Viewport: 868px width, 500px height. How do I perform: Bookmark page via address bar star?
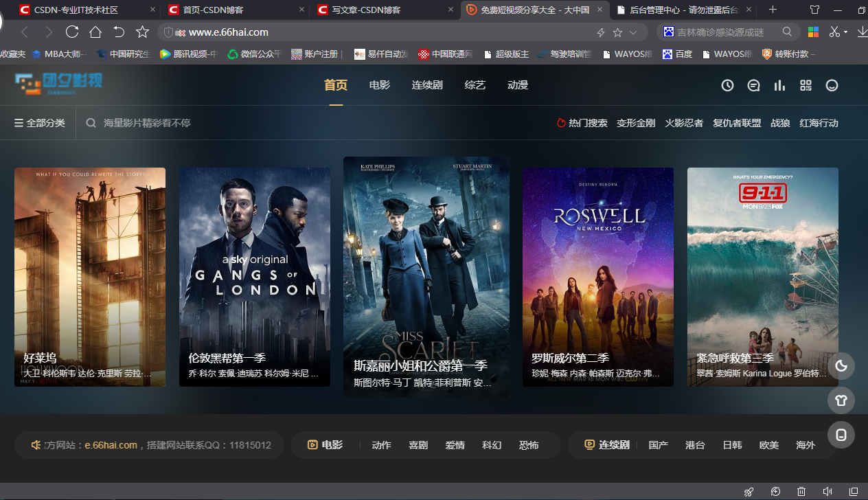tap(617, 32)
